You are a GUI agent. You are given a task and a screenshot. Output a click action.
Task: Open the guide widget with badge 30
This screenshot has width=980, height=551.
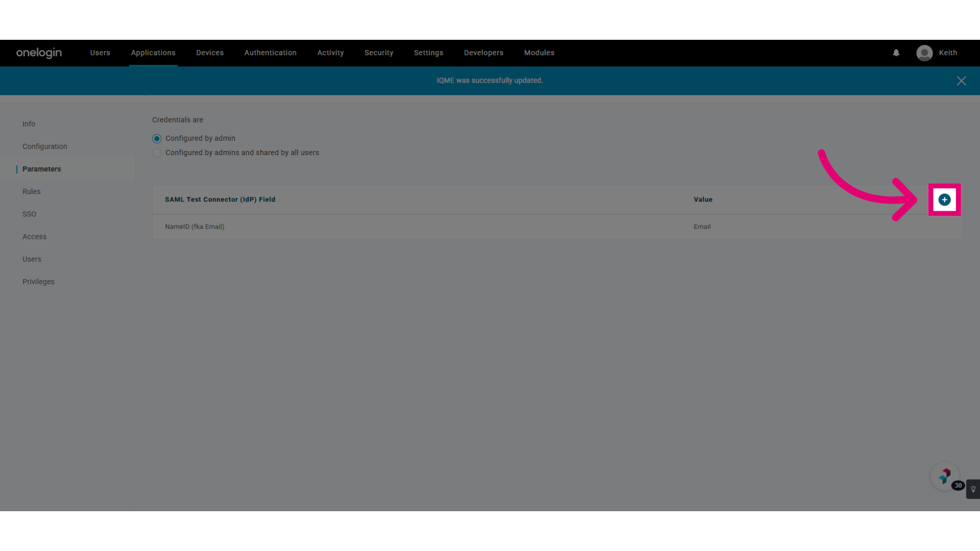point(945,476)
